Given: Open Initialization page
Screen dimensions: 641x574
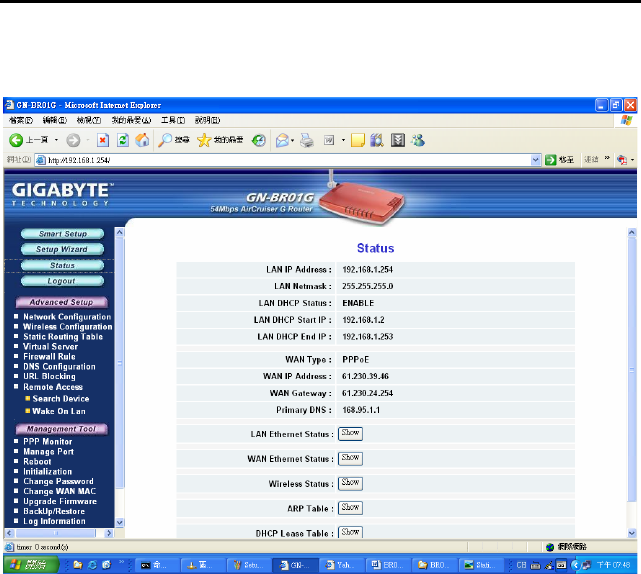Looking at the screenshot, I should (47, 471).
